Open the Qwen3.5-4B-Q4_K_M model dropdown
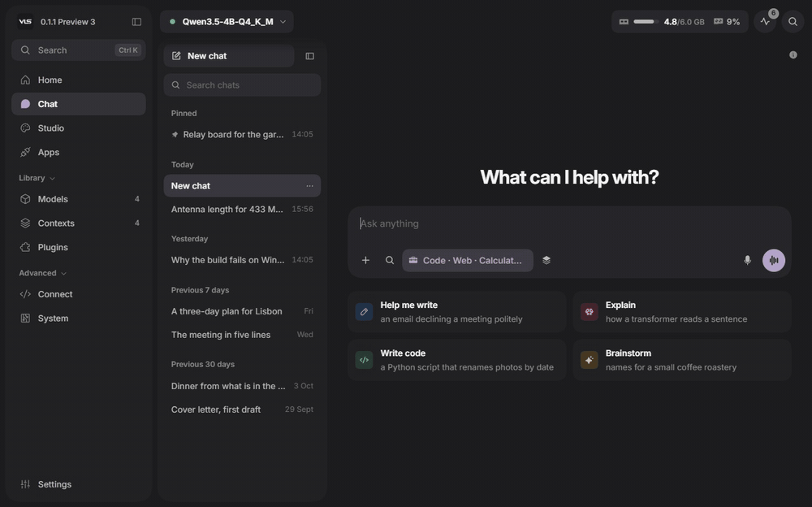 tap(227, 22)
